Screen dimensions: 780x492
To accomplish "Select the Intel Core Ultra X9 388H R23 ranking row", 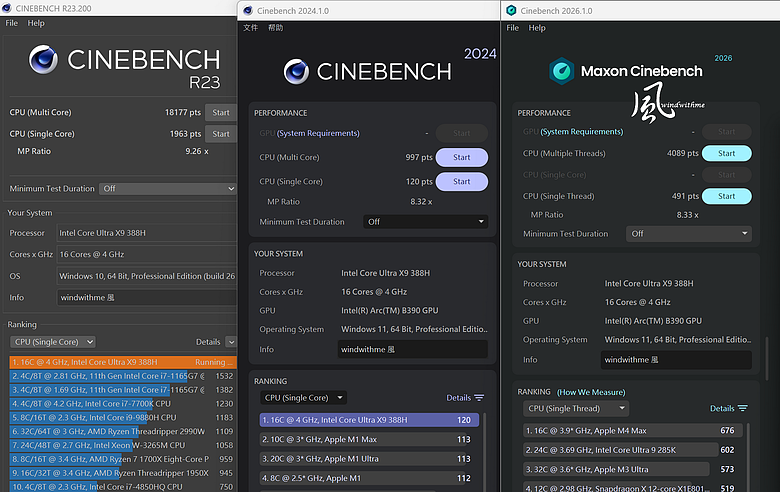I will pos(123,362).
